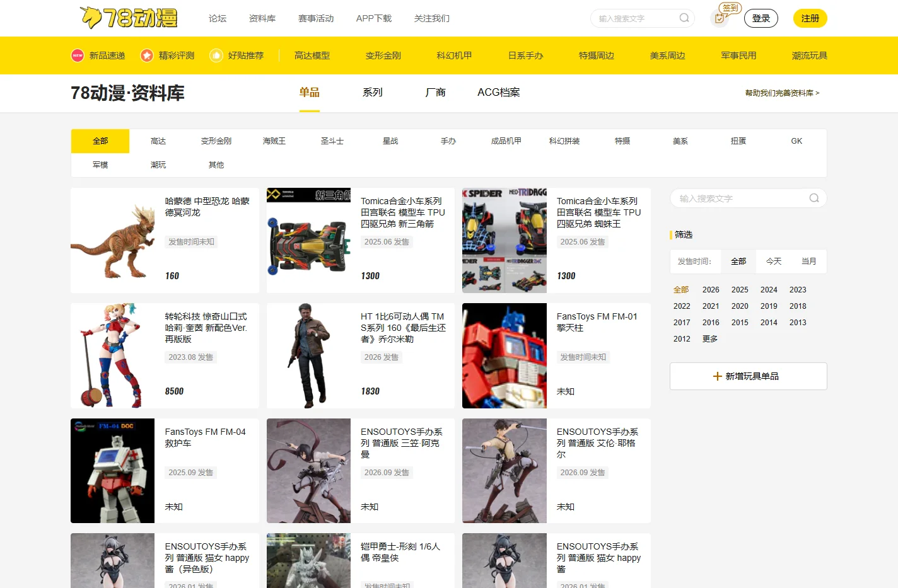
Task: Filter category by 星战
Action: point(390,141)
